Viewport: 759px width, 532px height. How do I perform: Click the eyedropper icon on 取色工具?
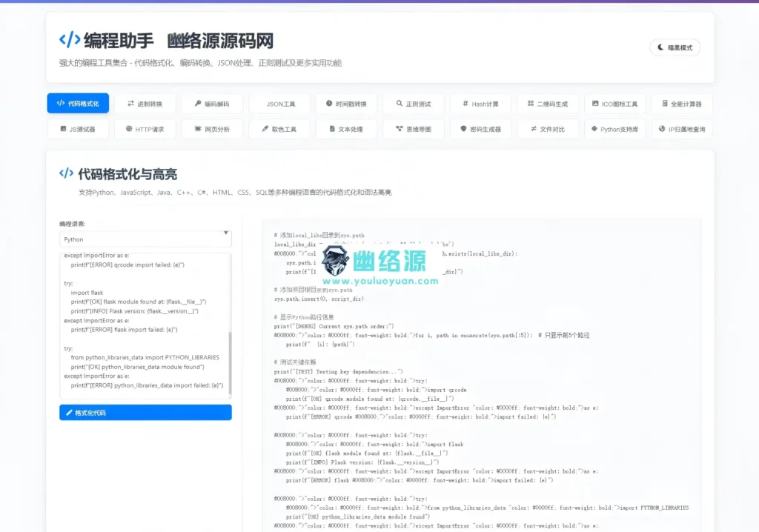click(x=265, y=129)
